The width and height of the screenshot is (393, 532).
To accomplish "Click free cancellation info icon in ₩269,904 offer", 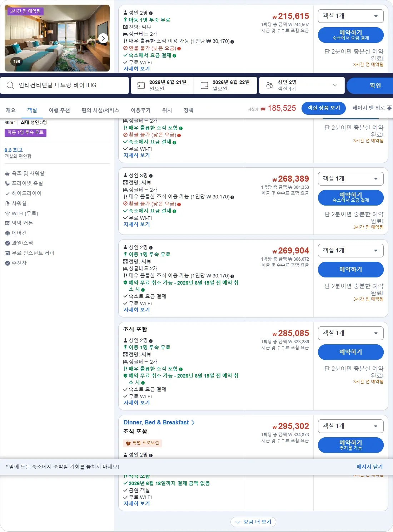I will (x=143, y=290).
